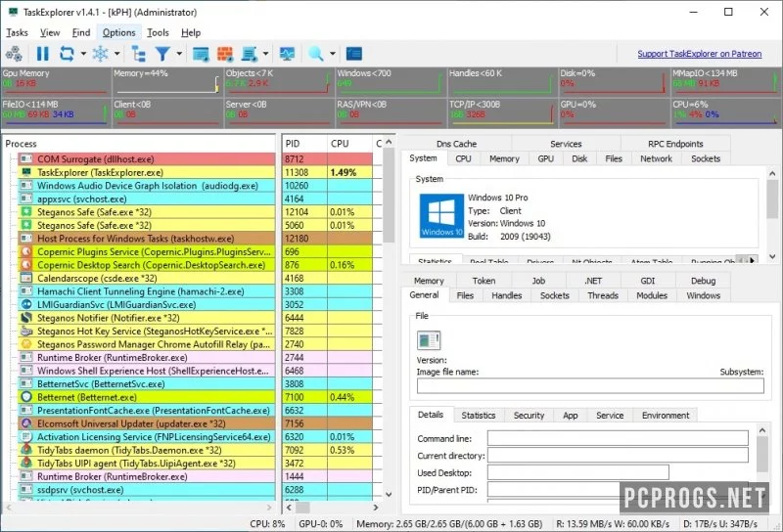Click the Windows 10 logo in System panel
Image resolution: width=783 pixels, height=532 pixels.
pos(441,215)
